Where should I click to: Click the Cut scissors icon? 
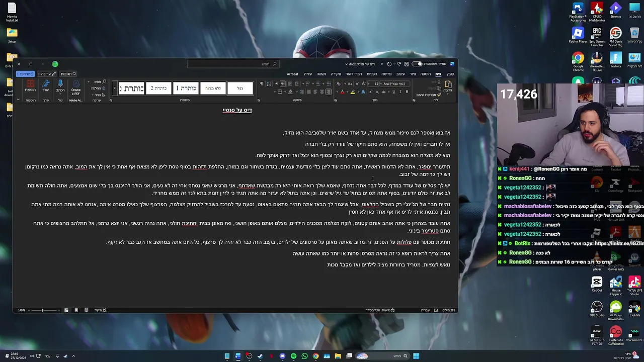tap(439, 81)
